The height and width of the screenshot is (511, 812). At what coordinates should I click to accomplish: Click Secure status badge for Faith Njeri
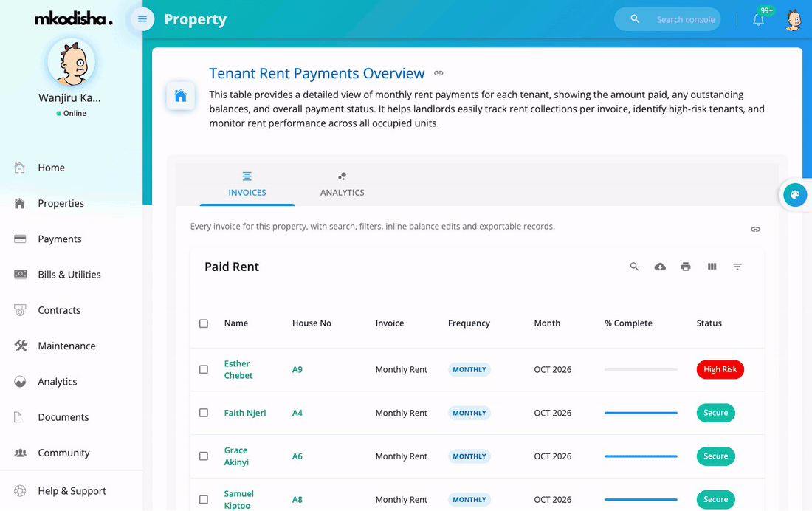716,413
